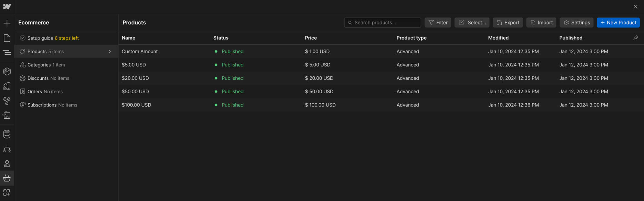Viewport: 644px width, 201px height.
Task: Open the Assets image panel
Action: point(7,115)
